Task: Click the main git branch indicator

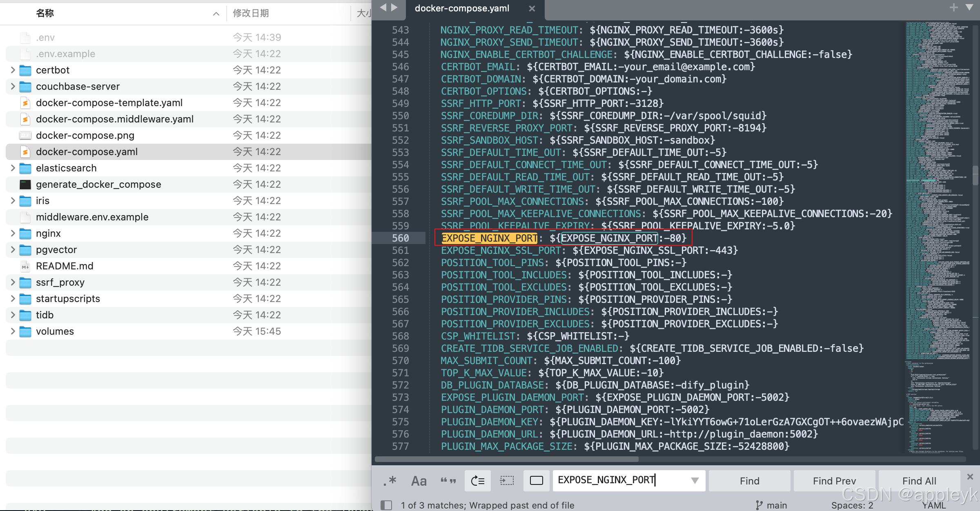Action: pos(771,505)
